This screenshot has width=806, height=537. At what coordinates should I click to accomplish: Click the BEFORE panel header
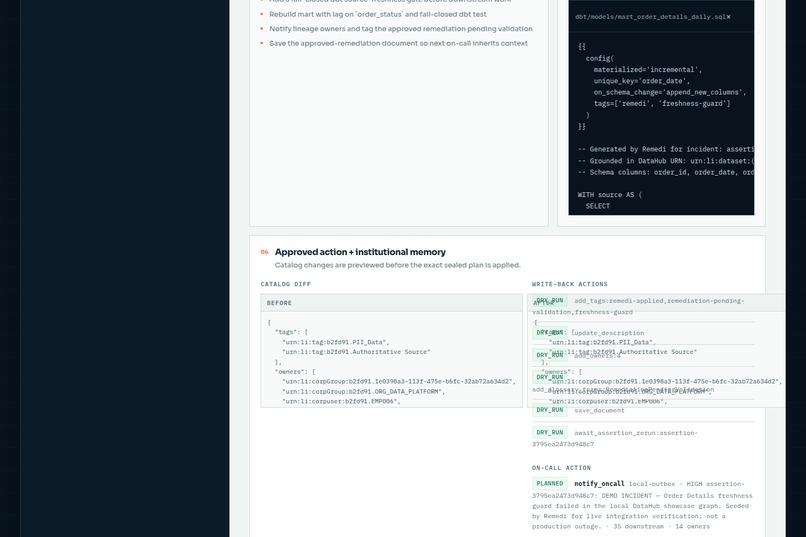(x=391, y=303)
